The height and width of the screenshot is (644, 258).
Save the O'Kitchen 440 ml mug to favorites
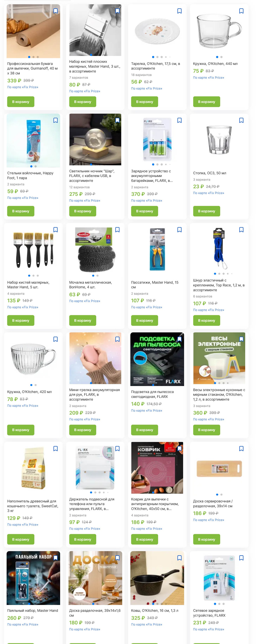(241, 11)
